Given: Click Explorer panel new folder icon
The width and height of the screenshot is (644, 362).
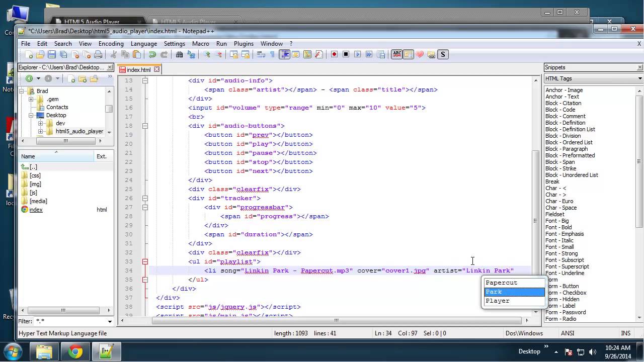Looking at the screenshot, I should coord(83,78).
